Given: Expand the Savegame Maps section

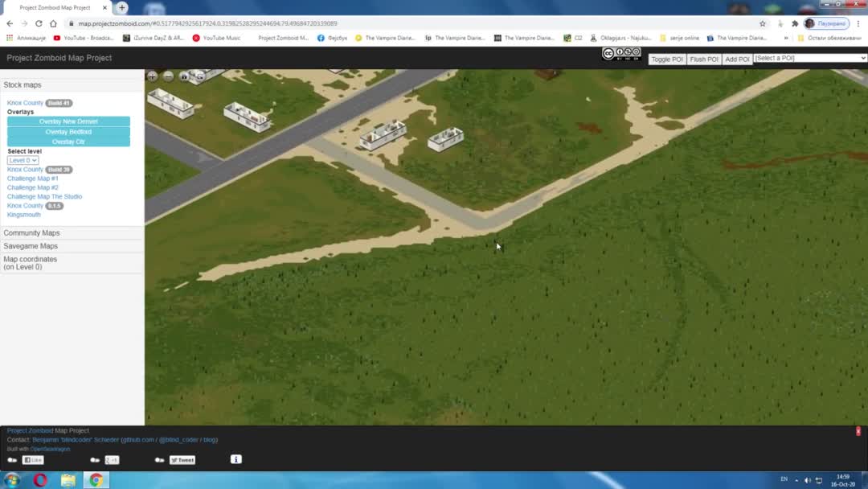Looking at the screenshot, I should (31, 246).
